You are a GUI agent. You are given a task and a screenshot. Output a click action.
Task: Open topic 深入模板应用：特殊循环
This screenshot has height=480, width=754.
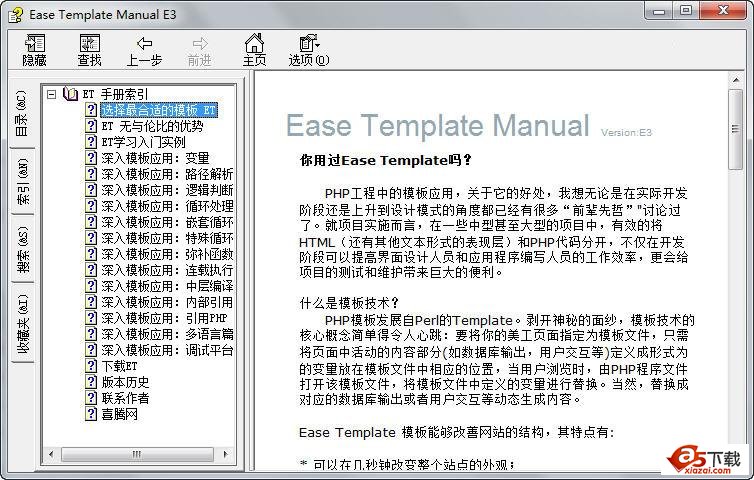point(167,238)
